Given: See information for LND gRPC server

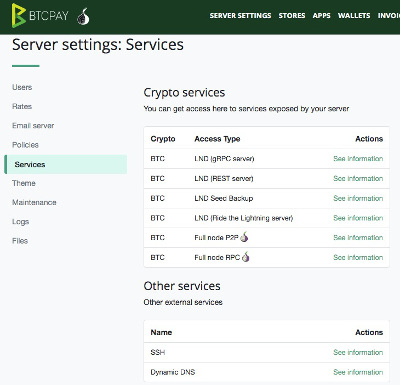Looking at the screenshot, I should [358, 159].
